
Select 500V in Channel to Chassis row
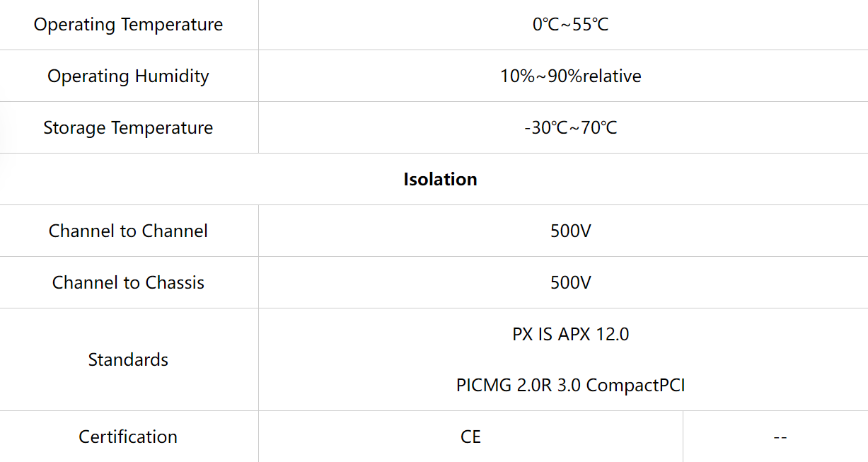coord(570,283)
